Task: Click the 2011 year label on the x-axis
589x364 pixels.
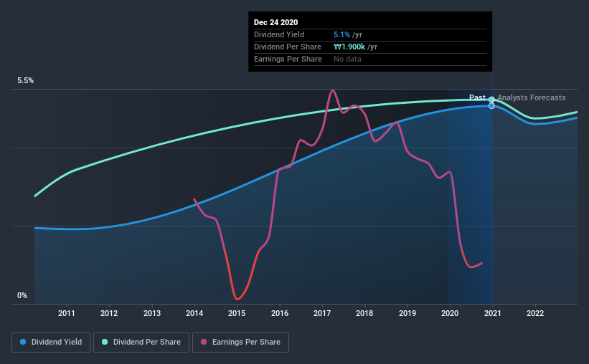Action: tap(67, 313)
